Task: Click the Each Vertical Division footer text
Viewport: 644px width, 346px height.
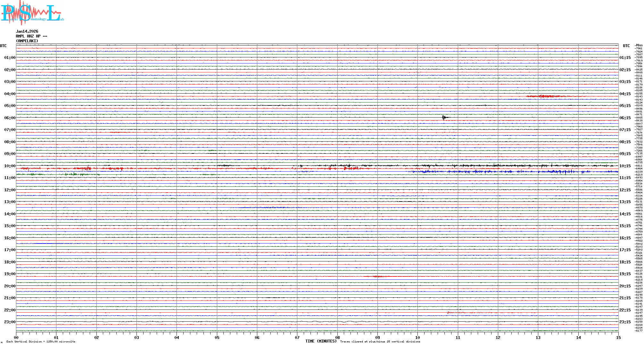Action: pyautogui.click(x=41, y=342)
